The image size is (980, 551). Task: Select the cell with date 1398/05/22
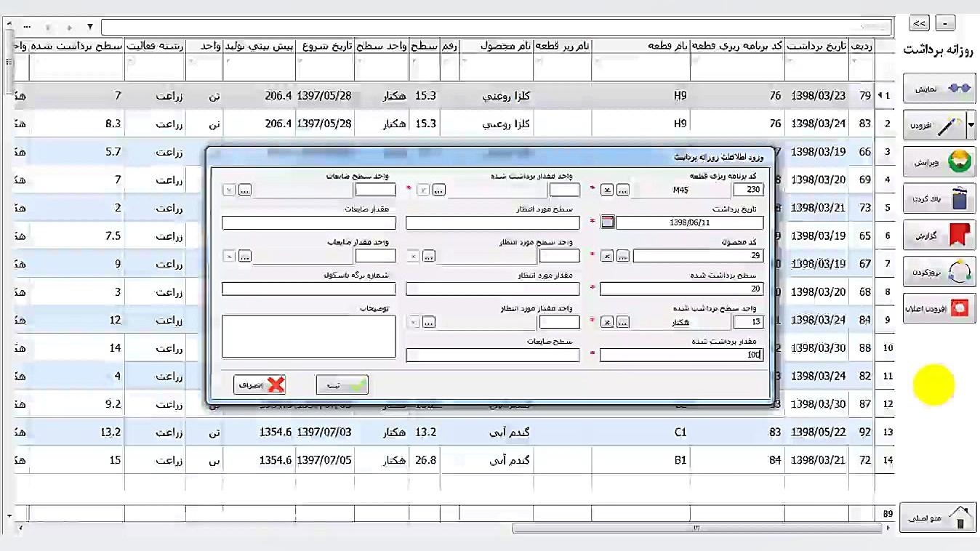pos(817,432)
